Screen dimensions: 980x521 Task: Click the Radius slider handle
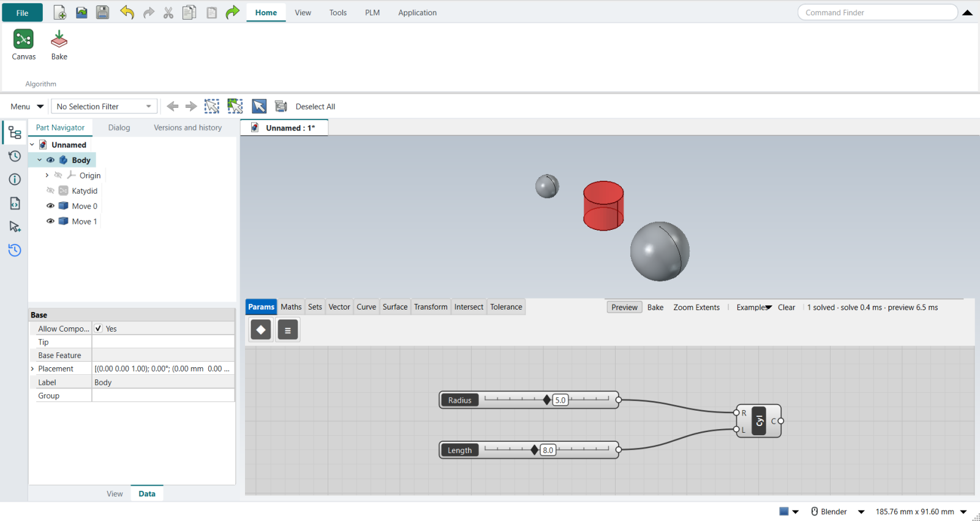[547, 400]
